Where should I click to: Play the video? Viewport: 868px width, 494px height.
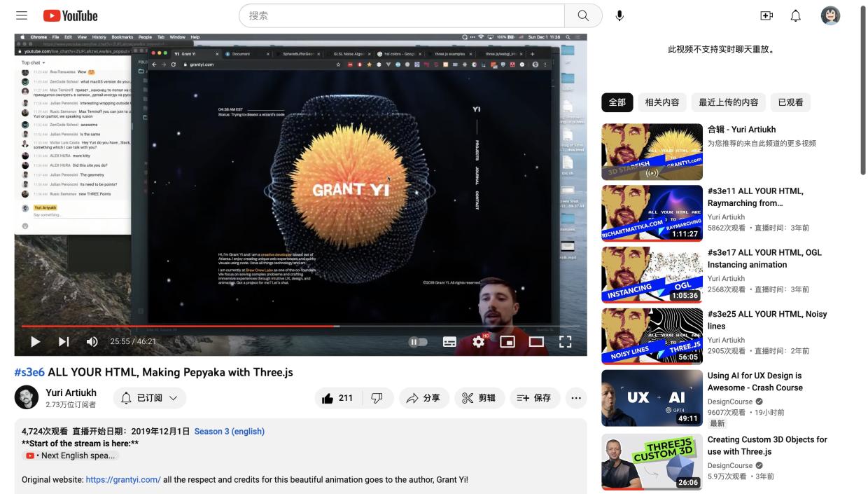point(35,341)
